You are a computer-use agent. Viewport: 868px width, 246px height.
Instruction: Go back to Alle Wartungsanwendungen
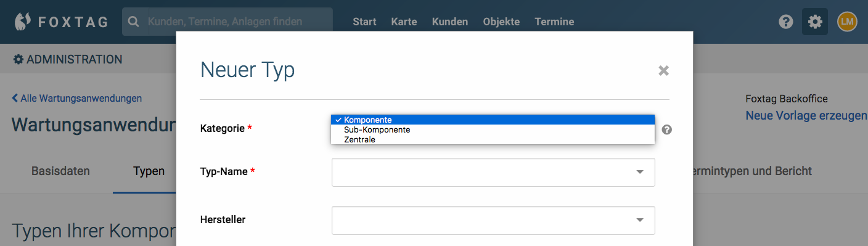click(x=77, y=98)
